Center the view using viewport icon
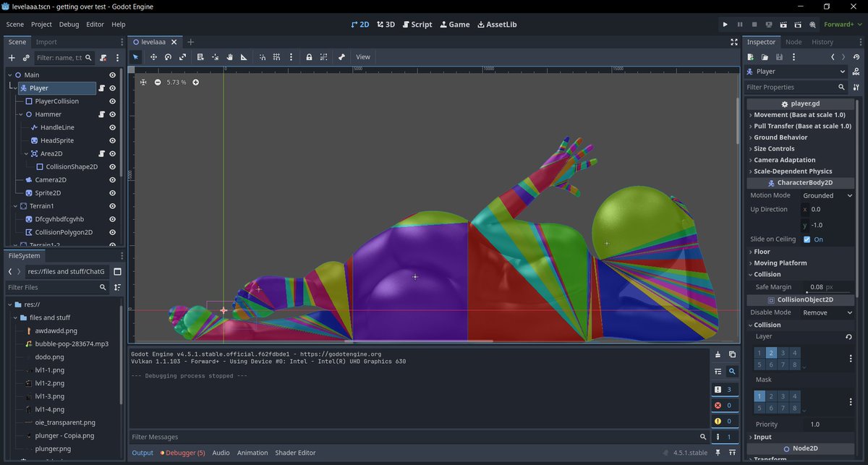 [x=143, y=82]
